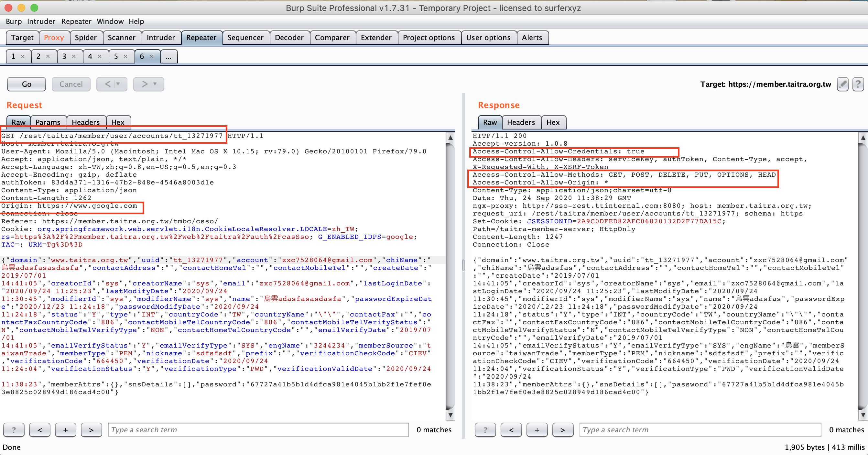Screen dimensions: 868x455
Task: Switch to the Intruder tool tab
Action: pos(161,38)
